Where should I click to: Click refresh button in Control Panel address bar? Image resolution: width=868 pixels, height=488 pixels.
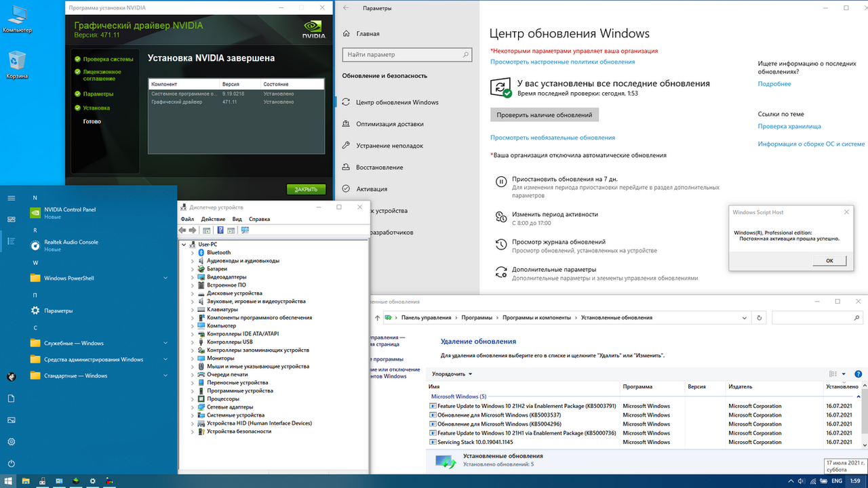tap(759, 317)
